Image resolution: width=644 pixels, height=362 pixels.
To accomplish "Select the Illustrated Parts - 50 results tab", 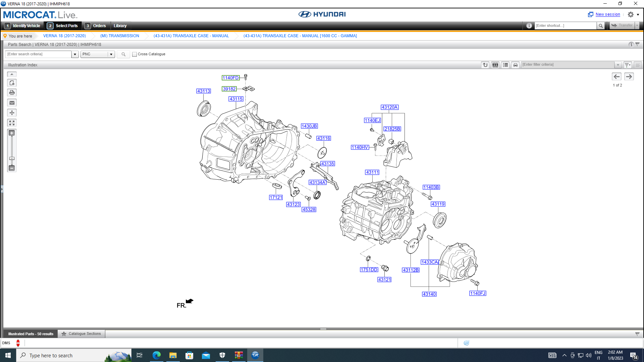I will [31, 334].
